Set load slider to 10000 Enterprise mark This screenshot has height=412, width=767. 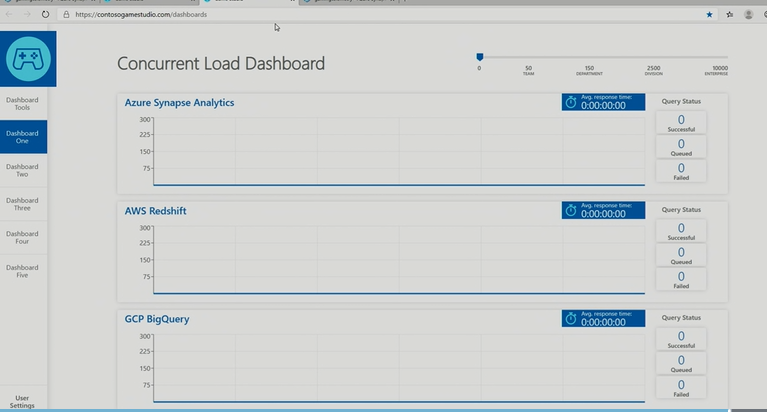(x=720, y=58)
